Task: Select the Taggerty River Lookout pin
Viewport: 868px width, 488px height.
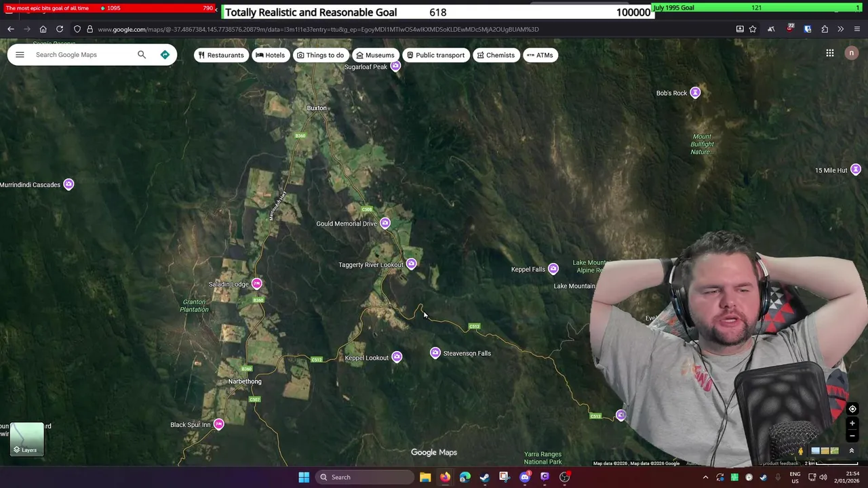Action: pos(411,264)
